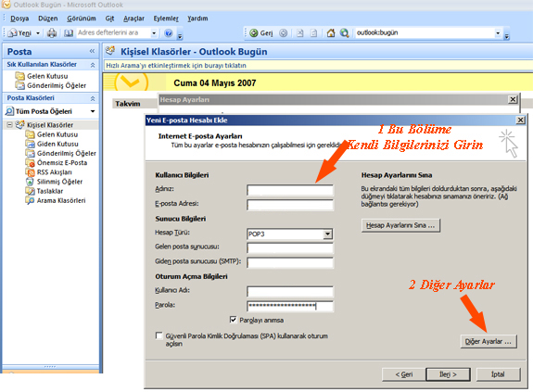The height and width of the screenshot is (392, 533).
Task: Click the Home page toolbar icon
Action: [330, 33]
